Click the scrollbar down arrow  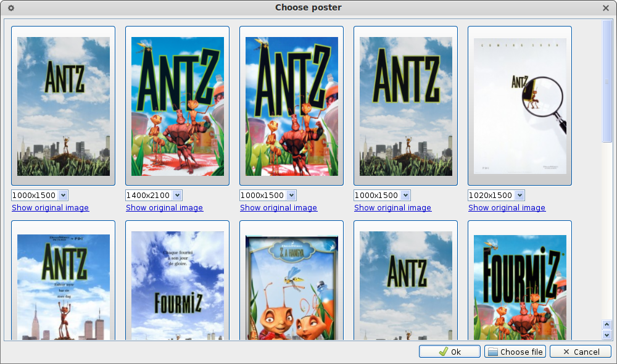tap(607, 335)
